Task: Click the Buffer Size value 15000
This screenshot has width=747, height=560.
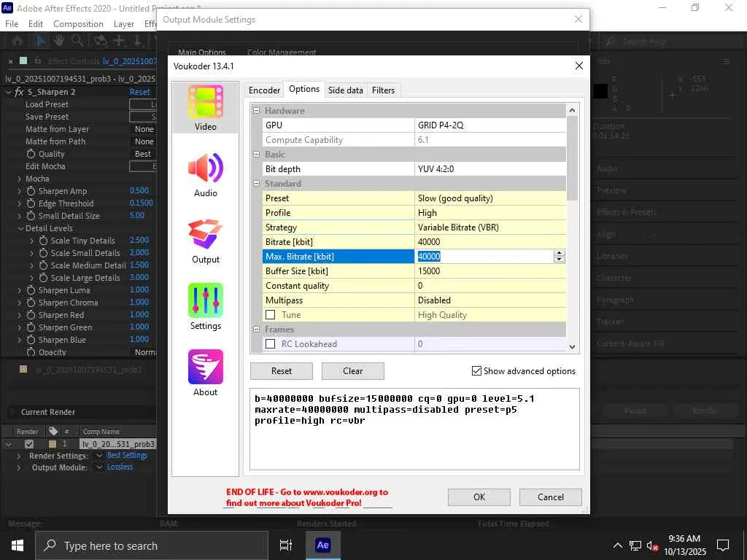Action: pos(490,271)
